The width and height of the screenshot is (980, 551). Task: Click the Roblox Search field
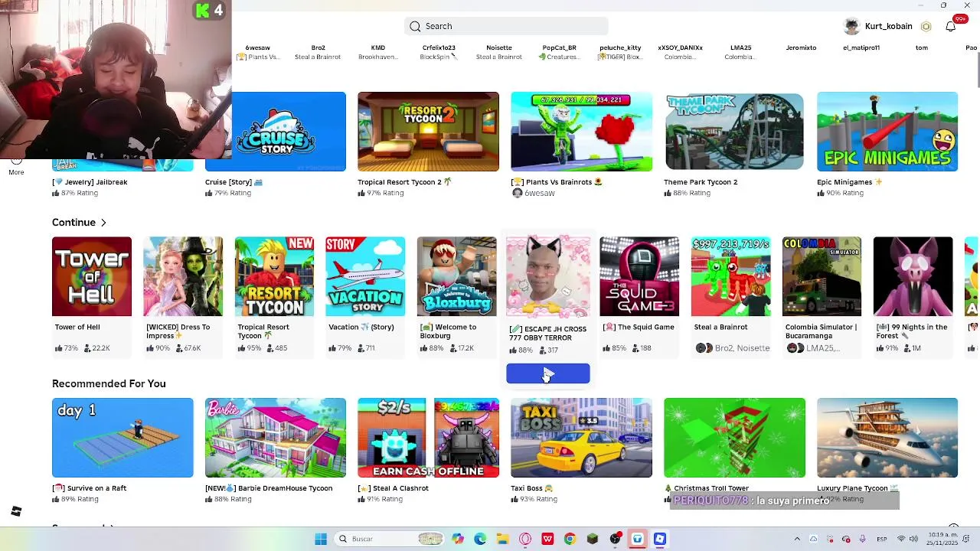[506, 26]
